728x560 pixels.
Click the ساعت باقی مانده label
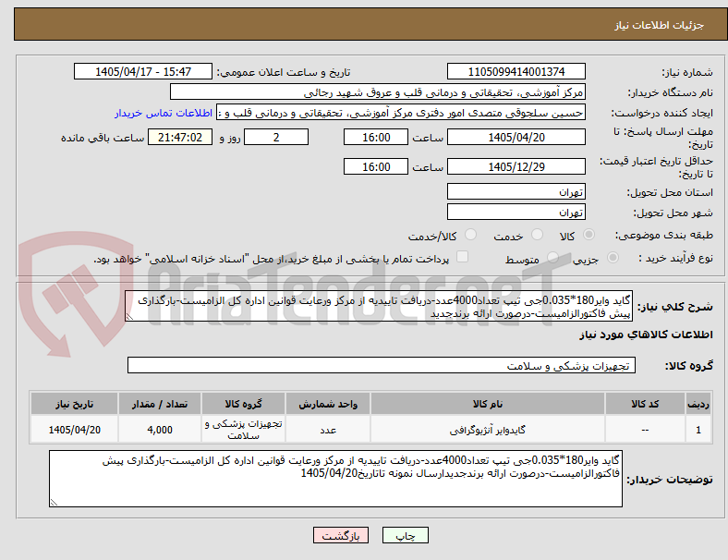pos(103,138)
